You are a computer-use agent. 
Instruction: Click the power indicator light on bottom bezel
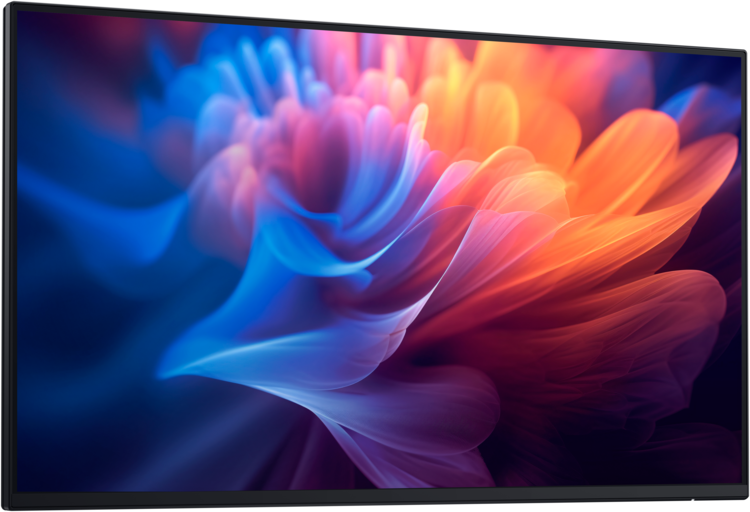coord(691,499)
